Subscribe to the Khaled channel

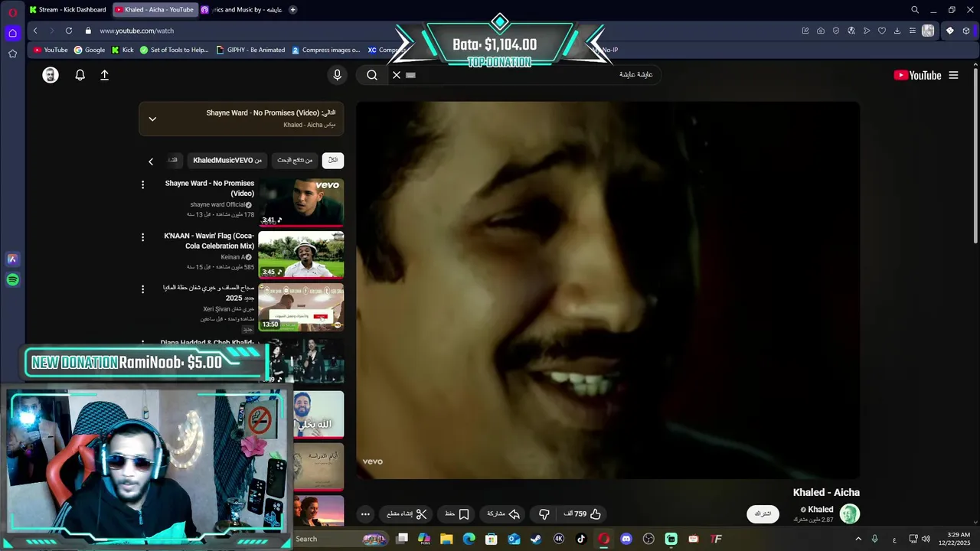pyautogui.click(x=763, y=514)
